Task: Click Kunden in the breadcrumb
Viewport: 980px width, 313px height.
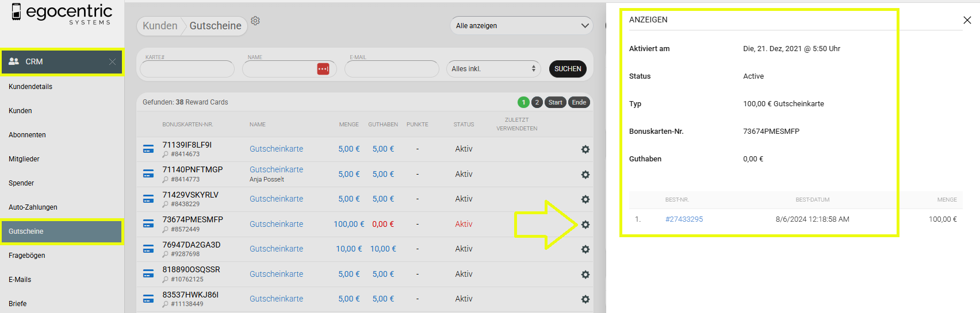Action: click(x=160, y=26)
